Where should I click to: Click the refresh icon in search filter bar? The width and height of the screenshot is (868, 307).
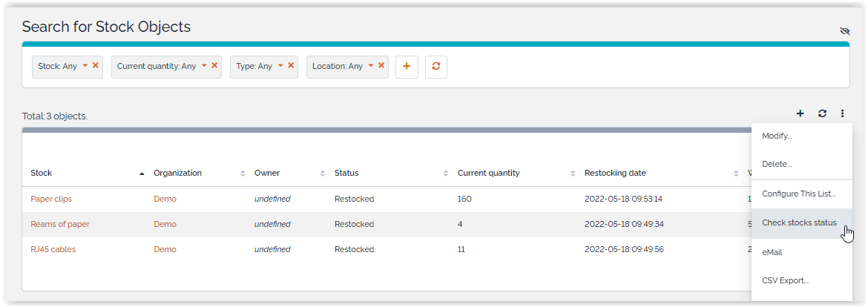coord(436,66)
